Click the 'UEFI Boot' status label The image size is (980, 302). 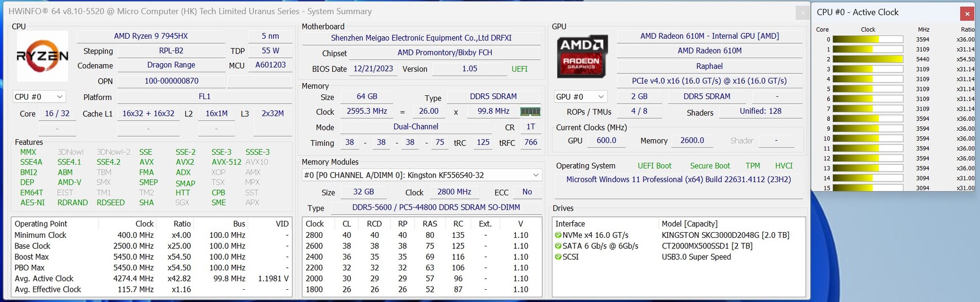pyautogui.click(x=654, y=166)
